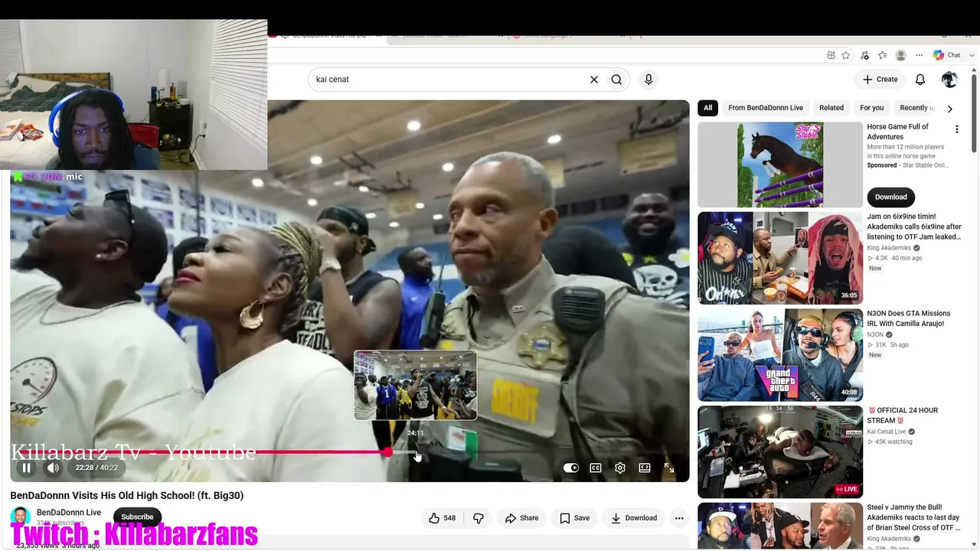980x551 pixels.
Task: Enter fullscreen video mode
Action: tap(669, 468)
